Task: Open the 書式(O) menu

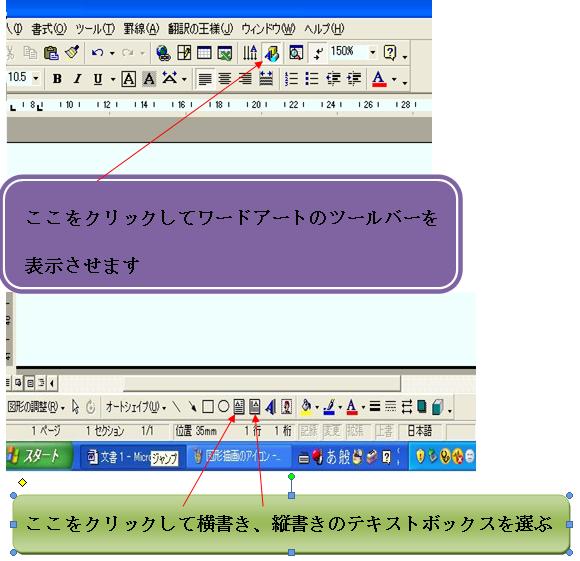Action: [49, 29]
